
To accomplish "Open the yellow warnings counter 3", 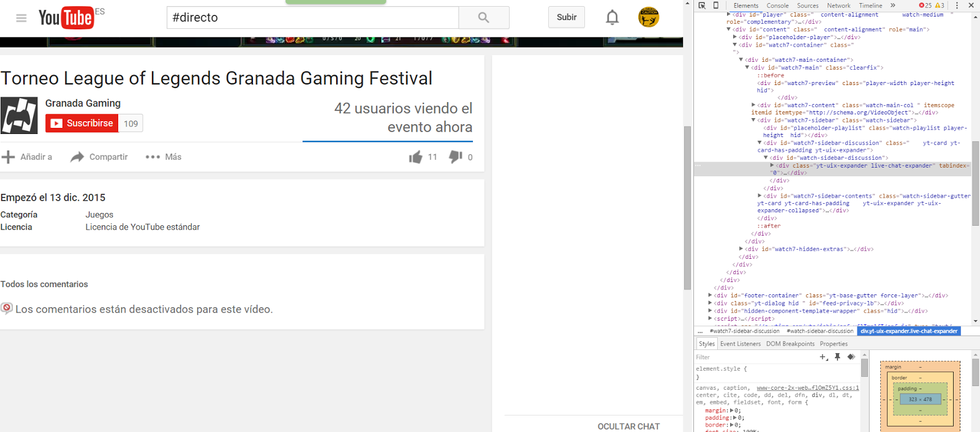I will [x=940, y=6].
